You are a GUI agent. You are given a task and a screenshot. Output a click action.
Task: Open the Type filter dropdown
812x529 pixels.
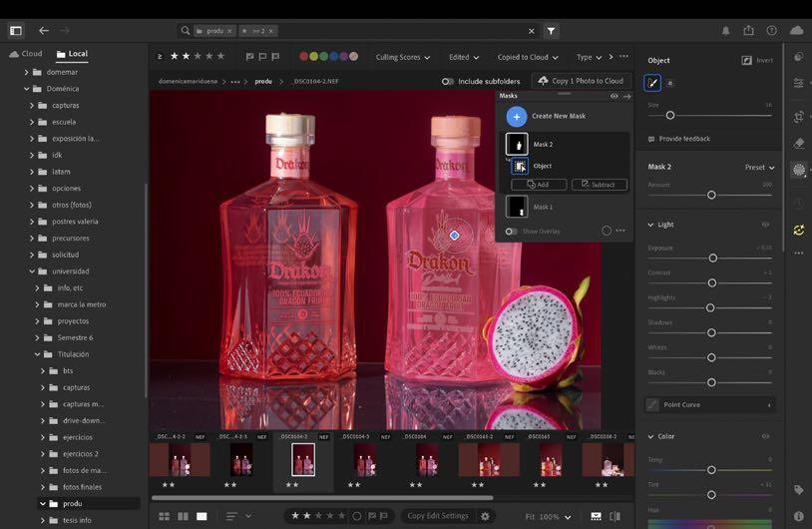pos(589,57)
